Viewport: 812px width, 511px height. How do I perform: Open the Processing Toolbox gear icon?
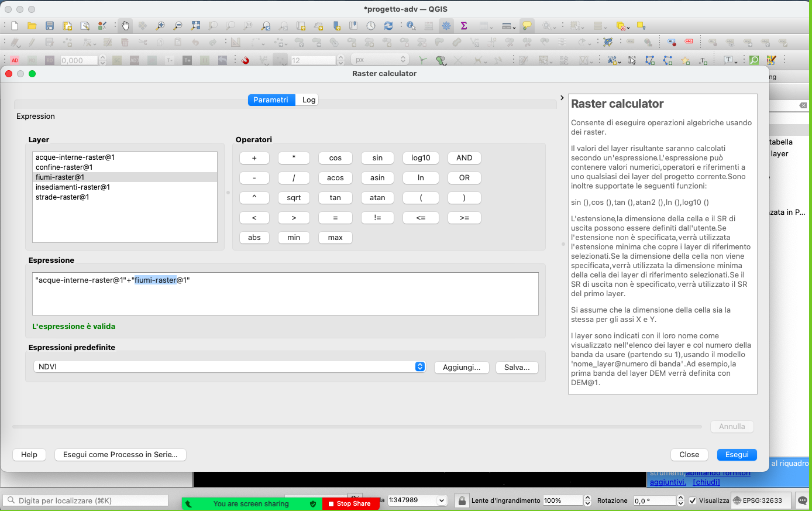(x=446, y=26)
